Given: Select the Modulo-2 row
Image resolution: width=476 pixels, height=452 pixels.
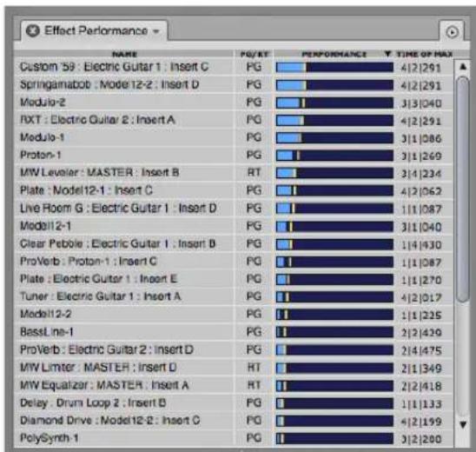Looking at the screenshot, I should pyautogui.click(x=234, y=103).
